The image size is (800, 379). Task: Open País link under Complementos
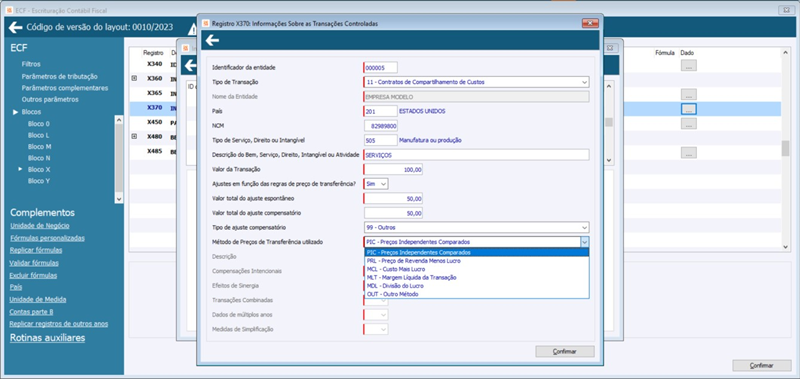(x=16, y=287)
